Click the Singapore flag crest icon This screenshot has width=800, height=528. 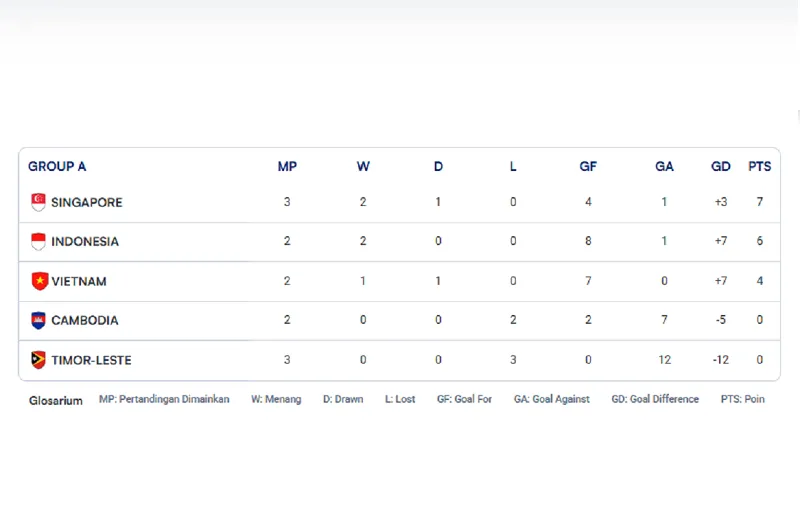click(38, 202)
